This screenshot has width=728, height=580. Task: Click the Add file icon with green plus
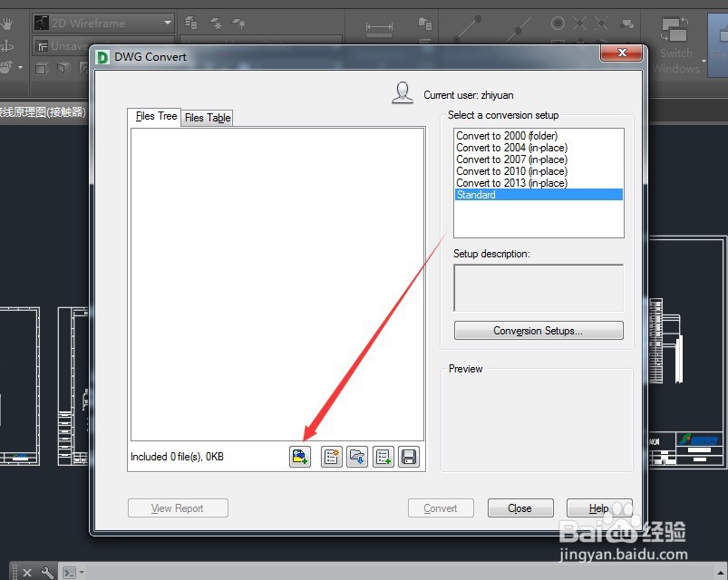300,457
